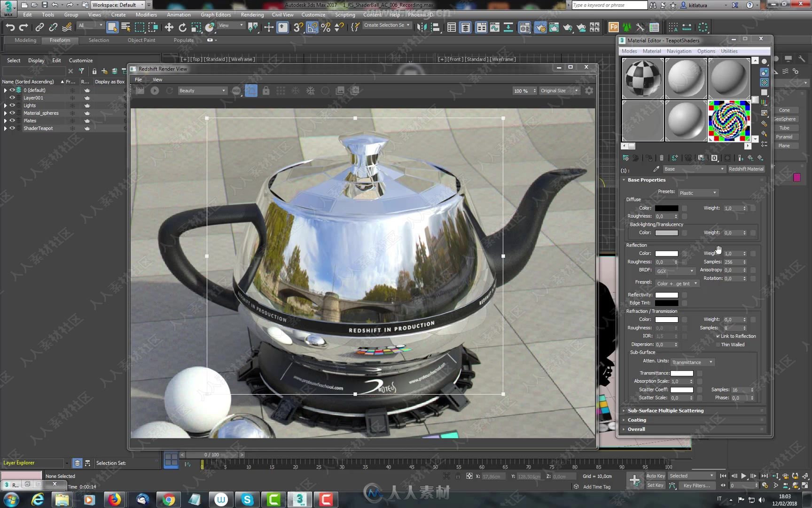Activate the Select Object tool
Viewport: 812px width, 508px height.
click(112, 27)
